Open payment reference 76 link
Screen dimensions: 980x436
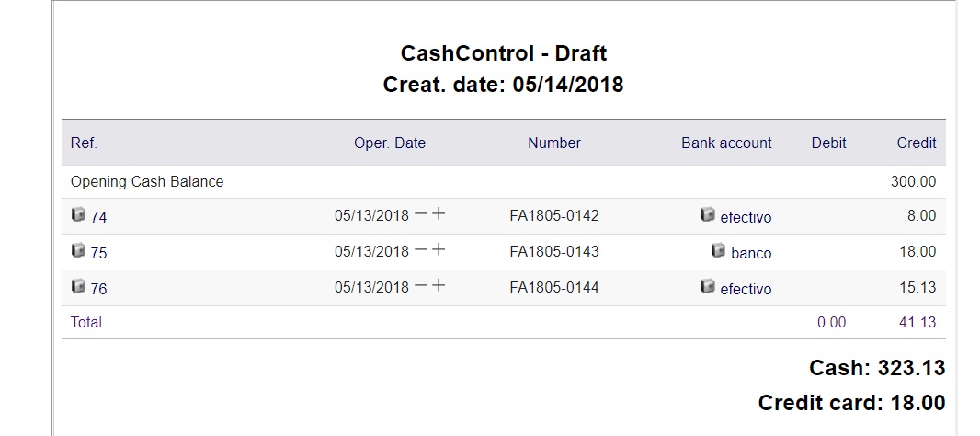(98, 290)
